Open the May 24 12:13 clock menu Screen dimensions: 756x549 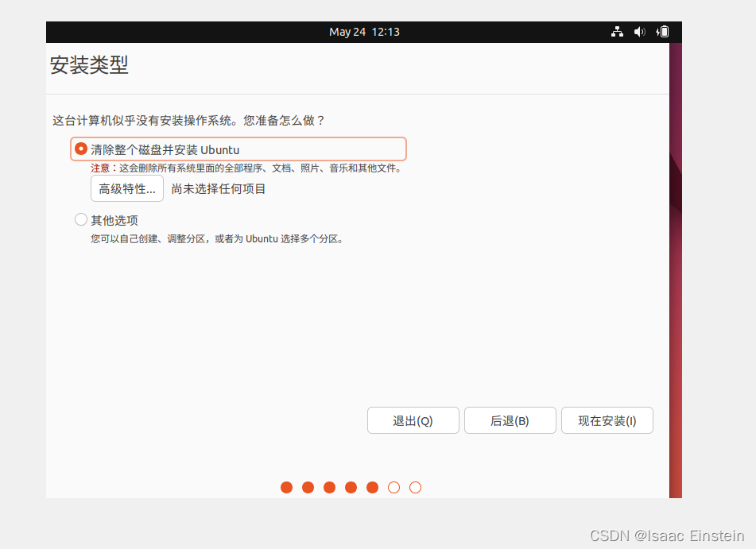364,32
